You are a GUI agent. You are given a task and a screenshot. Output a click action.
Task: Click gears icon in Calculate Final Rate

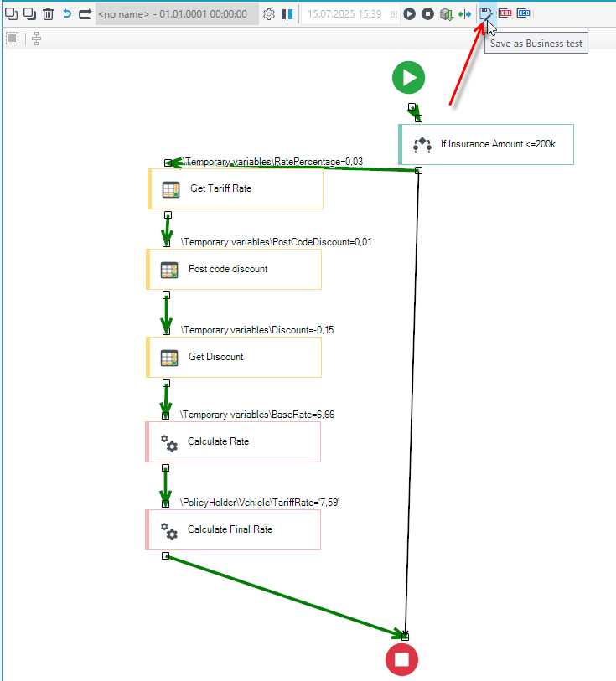169,531
